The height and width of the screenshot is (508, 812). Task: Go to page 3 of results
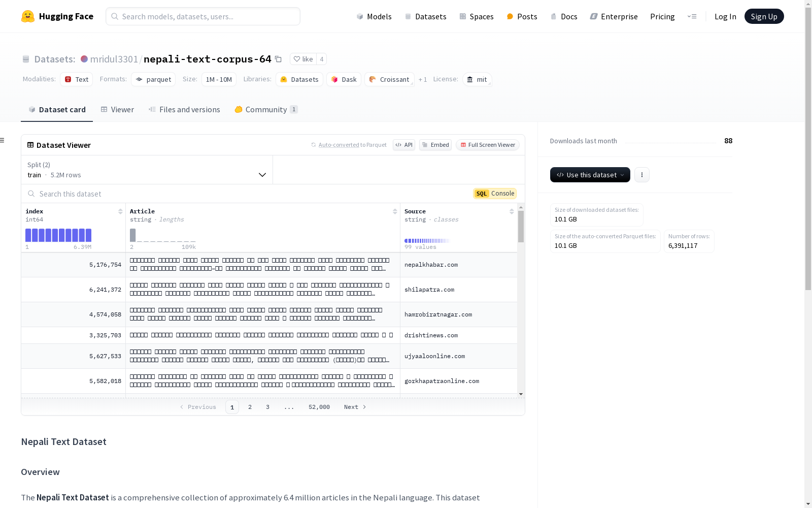tap(267, 407)
